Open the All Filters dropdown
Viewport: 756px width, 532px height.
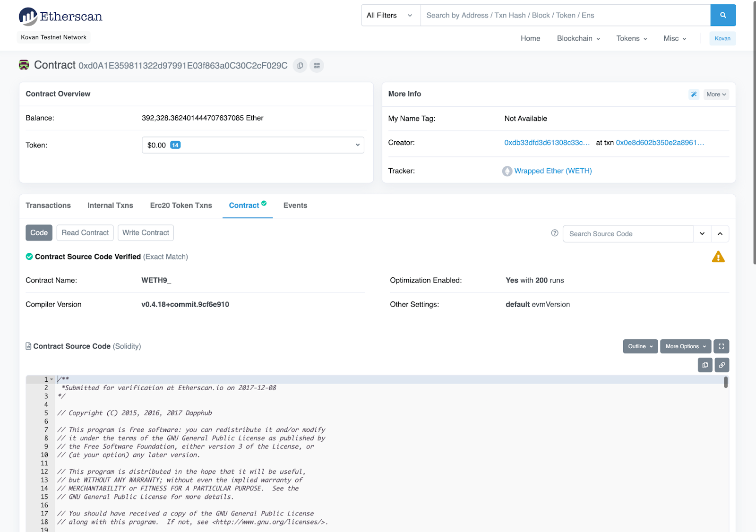(390, 15)
